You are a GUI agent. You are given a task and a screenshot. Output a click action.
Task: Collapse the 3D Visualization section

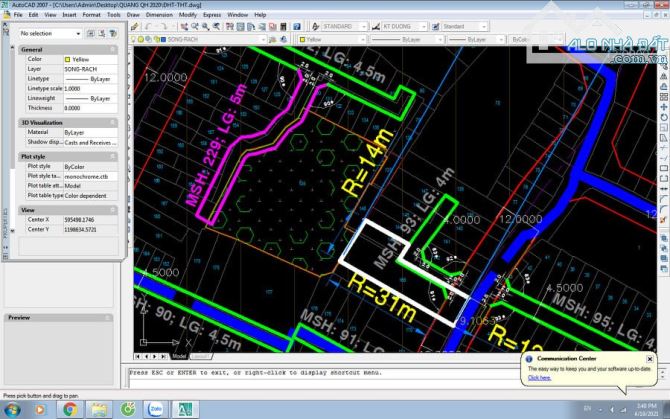[113, 122]
